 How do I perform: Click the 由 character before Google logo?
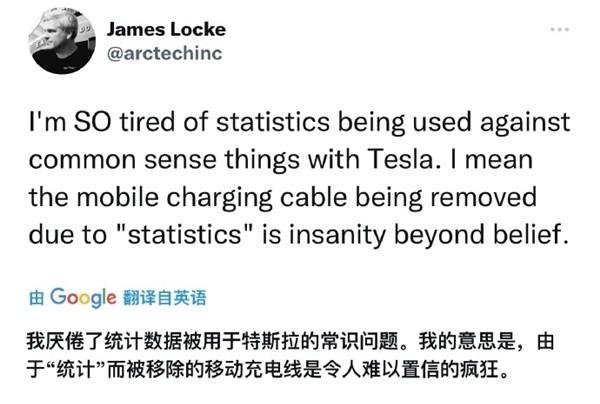click(37, 298)
